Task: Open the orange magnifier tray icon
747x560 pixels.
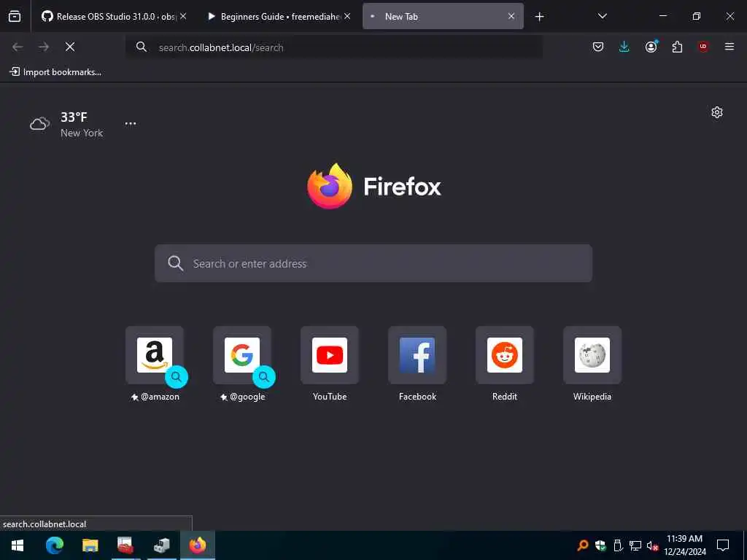Action: coord(583,545)
